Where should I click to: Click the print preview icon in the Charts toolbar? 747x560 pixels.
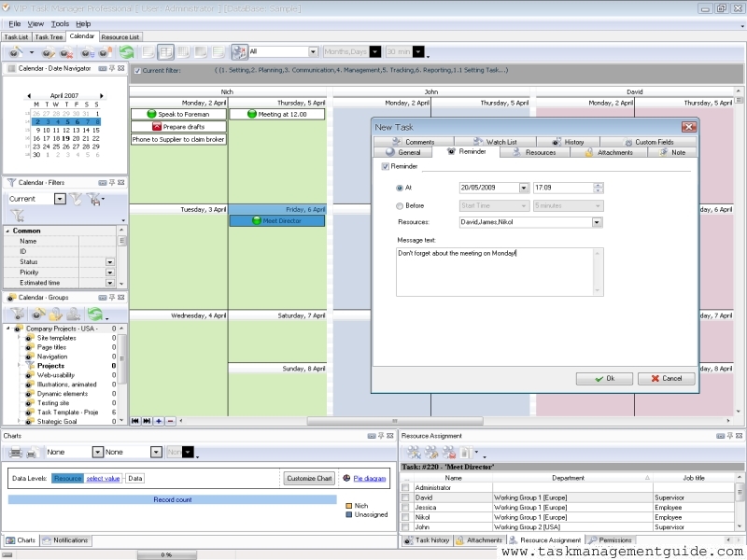[x=33, y=453]
